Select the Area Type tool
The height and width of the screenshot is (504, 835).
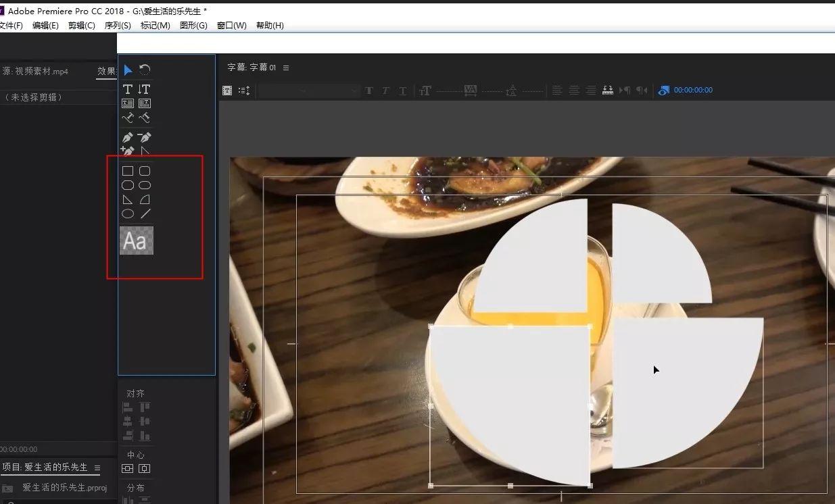point(128,103)
